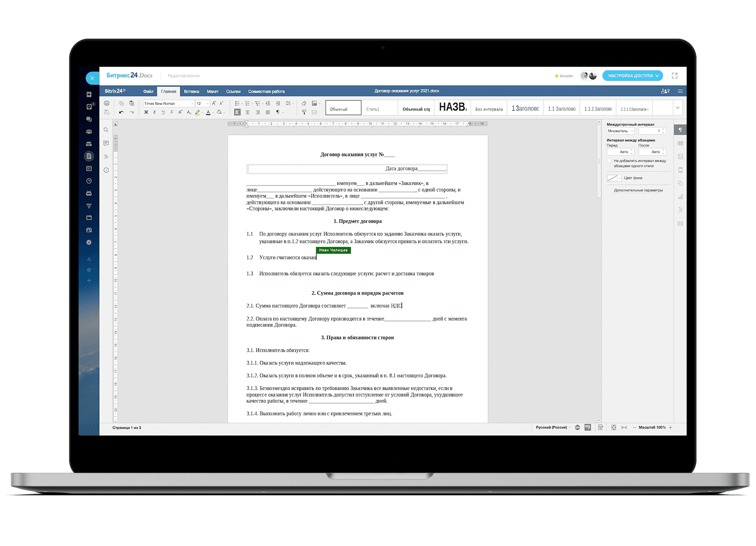
Task: Apply the Обычный style
Action: [x=343, y=108]
